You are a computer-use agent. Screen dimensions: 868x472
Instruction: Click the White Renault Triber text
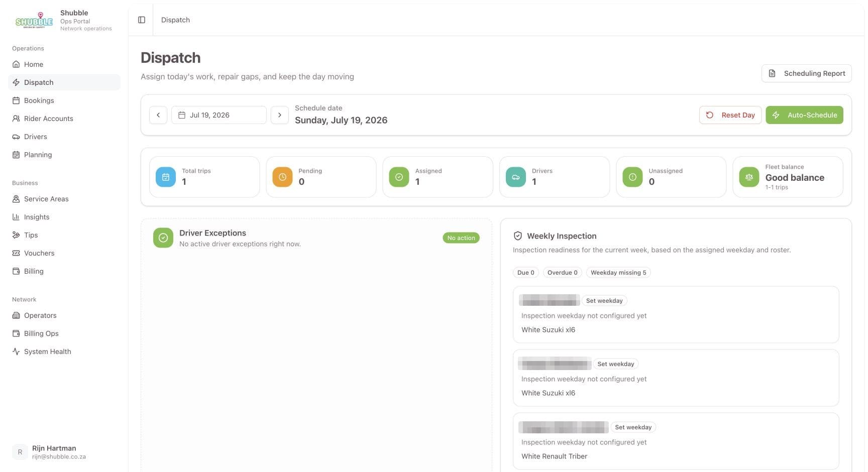point(554,456)
